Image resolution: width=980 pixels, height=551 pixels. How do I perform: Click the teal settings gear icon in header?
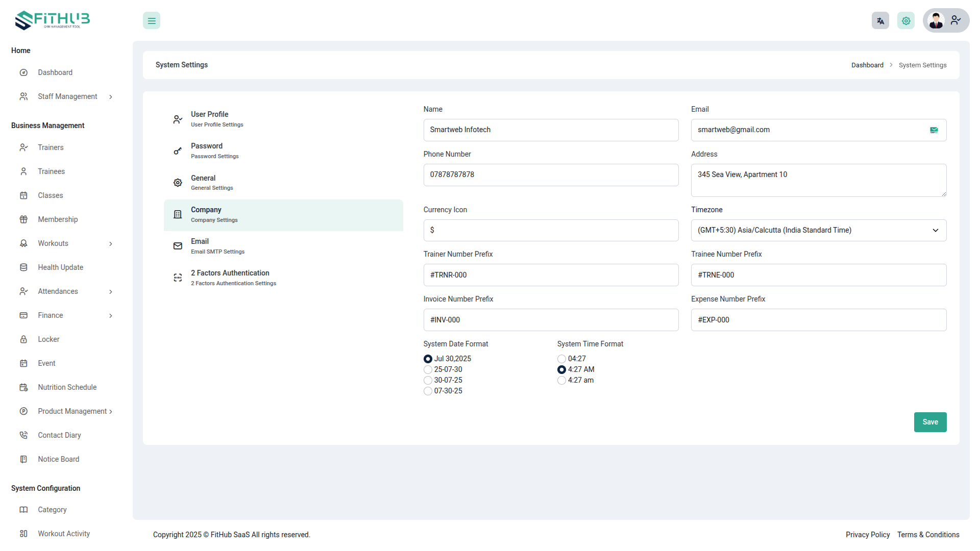(x=905, y=21)
